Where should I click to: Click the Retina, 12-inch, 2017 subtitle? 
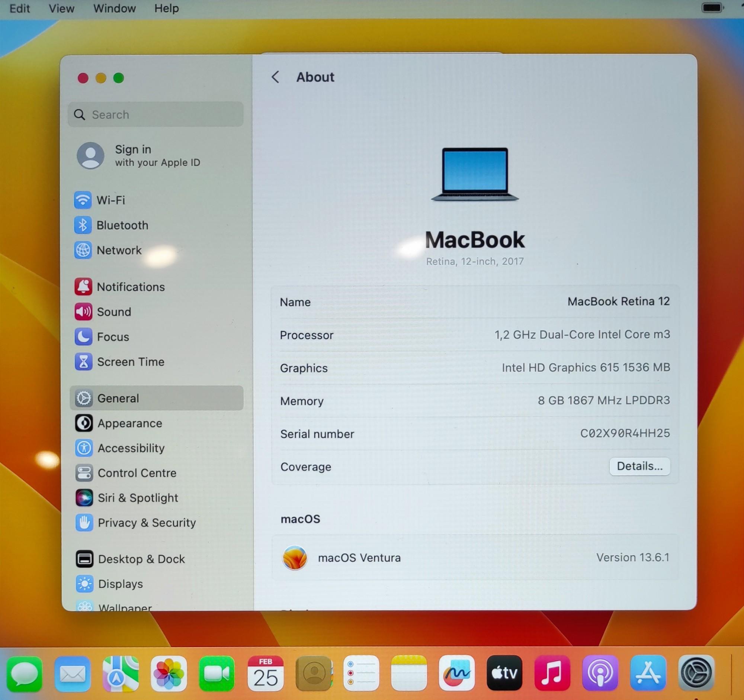point(475,261)
